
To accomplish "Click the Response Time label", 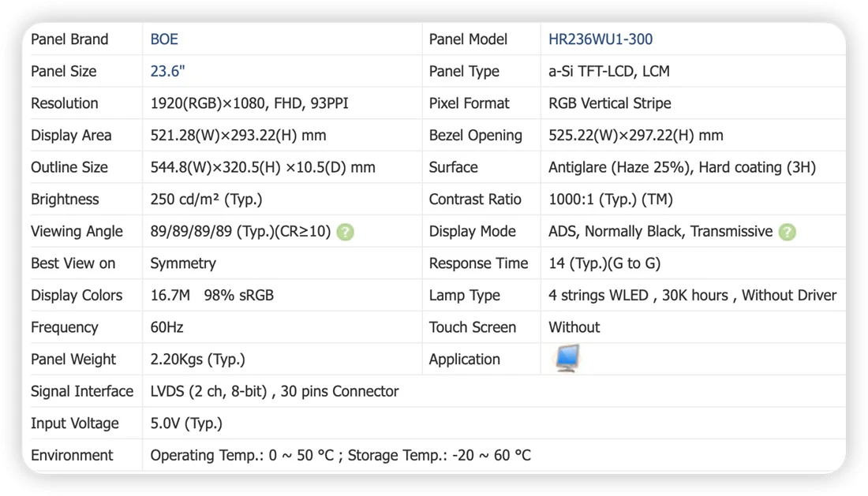I will (478, 263).
